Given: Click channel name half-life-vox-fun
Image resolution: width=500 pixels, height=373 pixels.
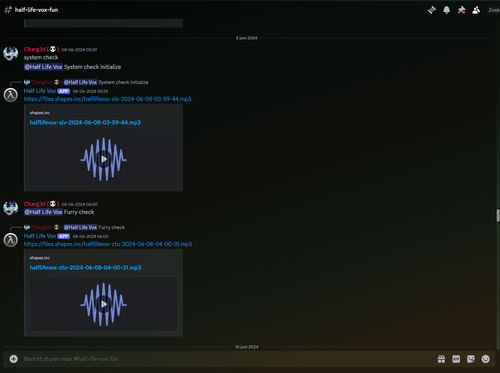Looking at the screenshot, I should pos(36,10).
